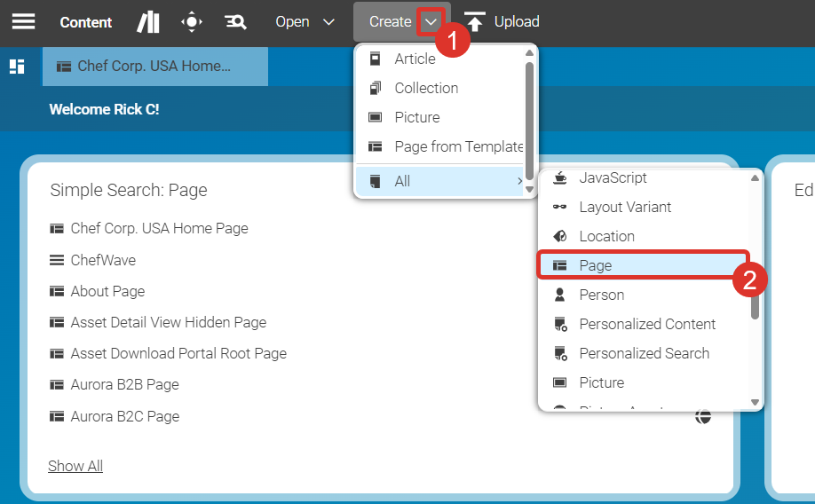Choose Page from Template menu item
815x504 pixels.
(x=458, y=146)
